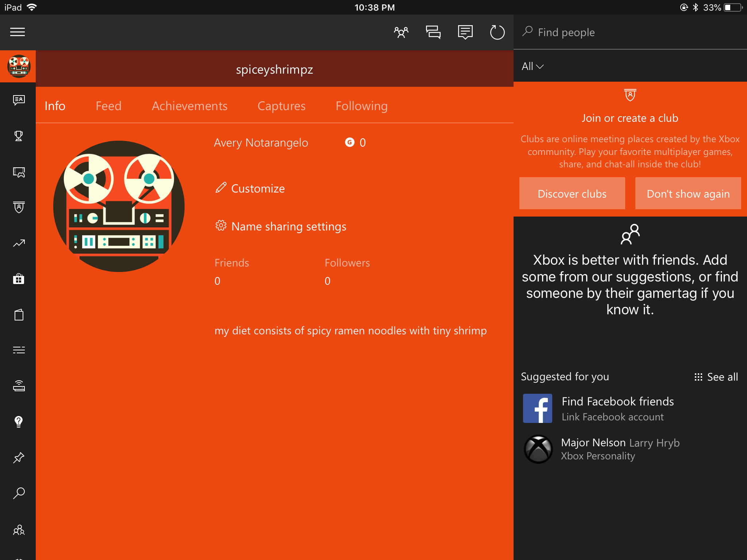
Task: Switch to the Achievements tab
Action: pyautogui.click(x=189, y=106)
